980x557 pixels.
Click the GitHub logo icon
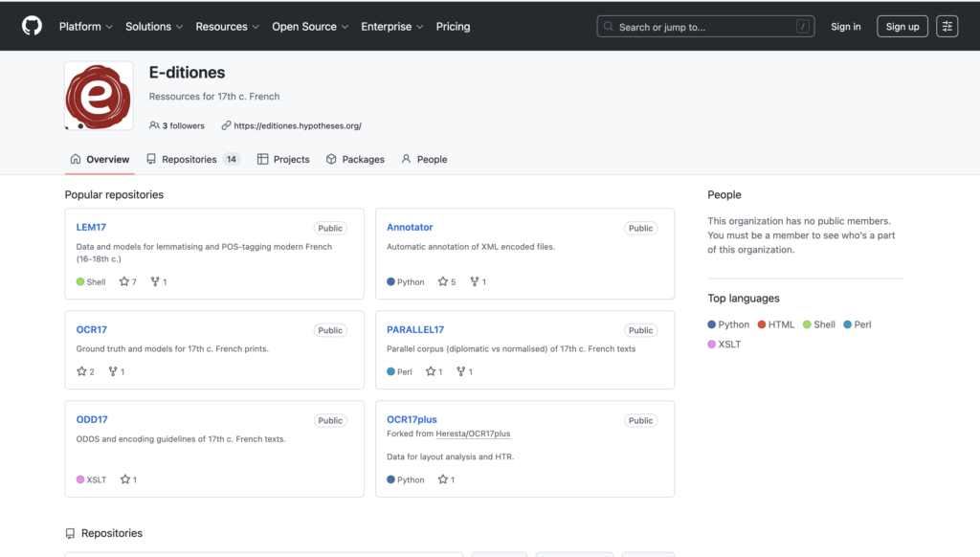[x=32, y=26]
